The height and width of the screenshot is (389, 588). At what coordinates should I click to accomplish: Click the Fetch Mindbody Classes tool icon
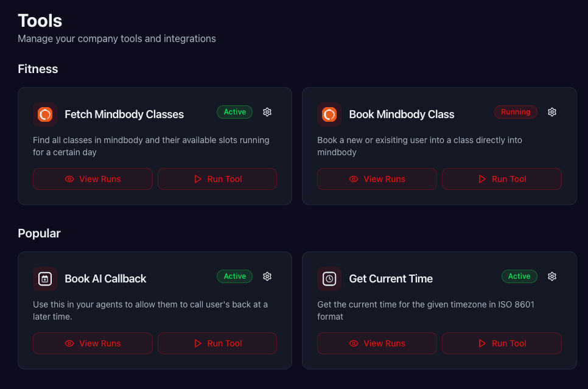(x=44, y=114)
